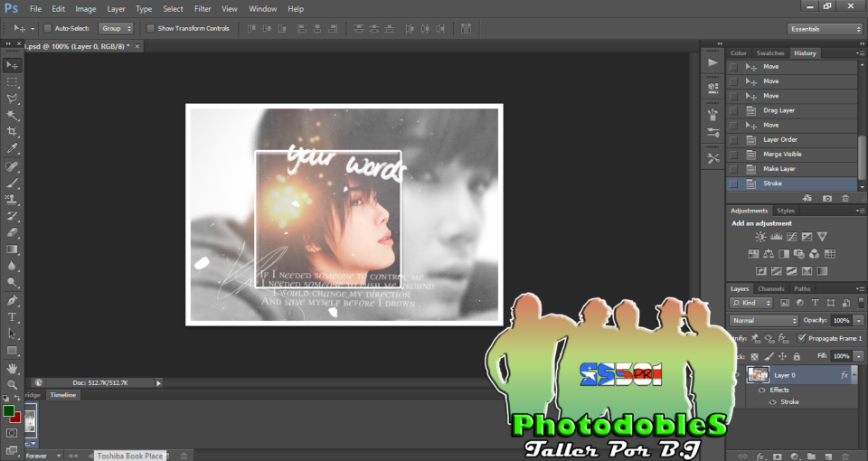
Task: Open the Timeline tab
Action: coord(63,395)
